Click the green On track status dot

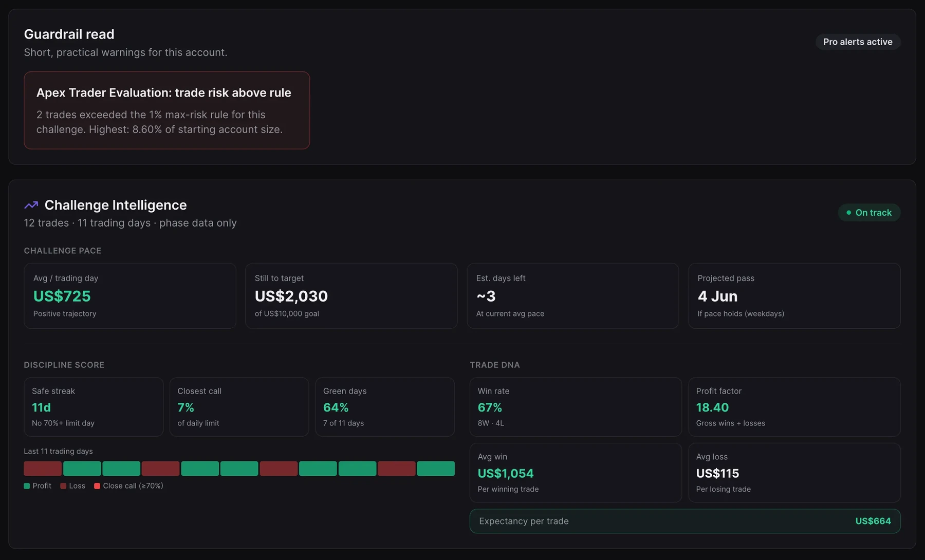(849, 213)
